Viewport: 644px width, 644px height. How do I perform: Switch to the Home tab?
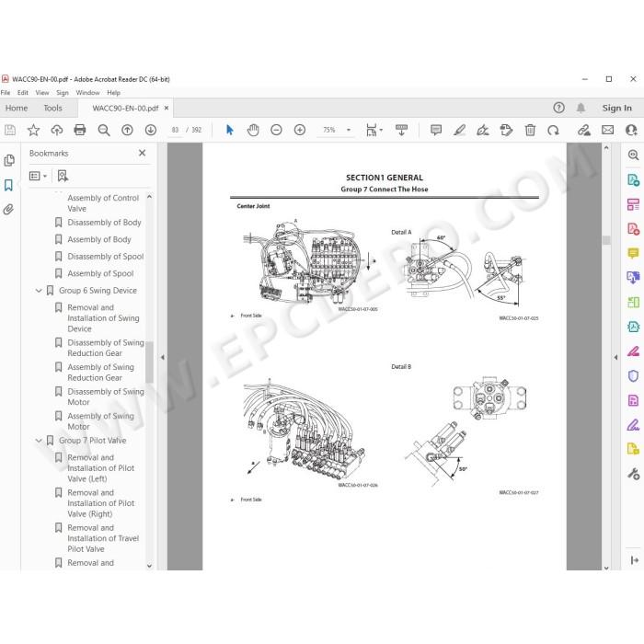17,108
